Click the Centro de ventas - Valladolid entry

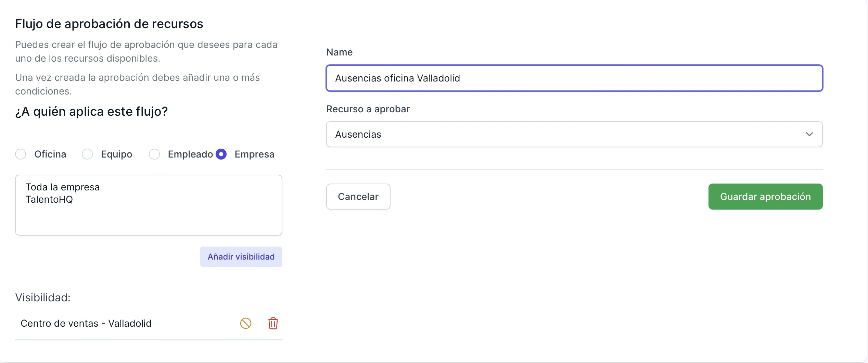pyautogui.click(x=86, y=323)
